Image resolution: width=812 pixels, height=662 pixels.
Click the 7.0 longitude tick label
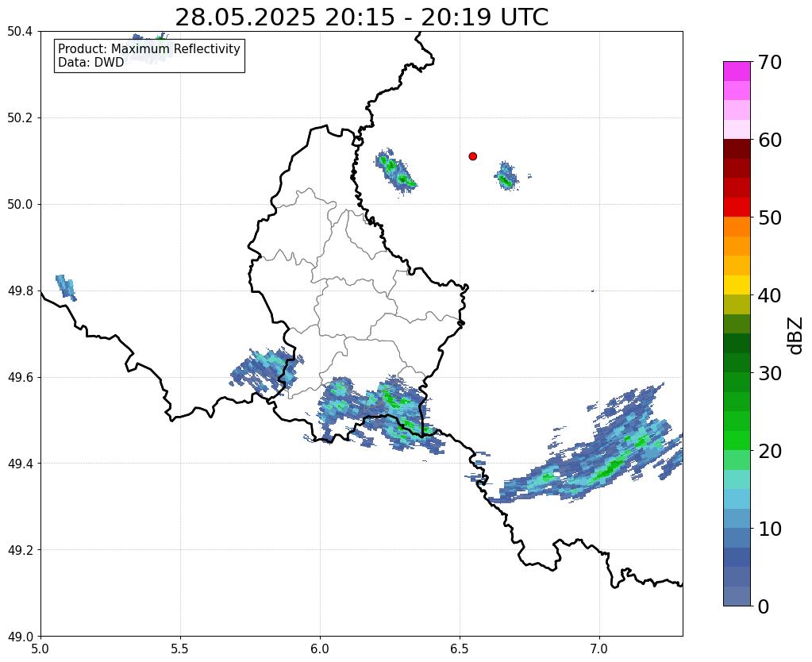pos(600,649)
